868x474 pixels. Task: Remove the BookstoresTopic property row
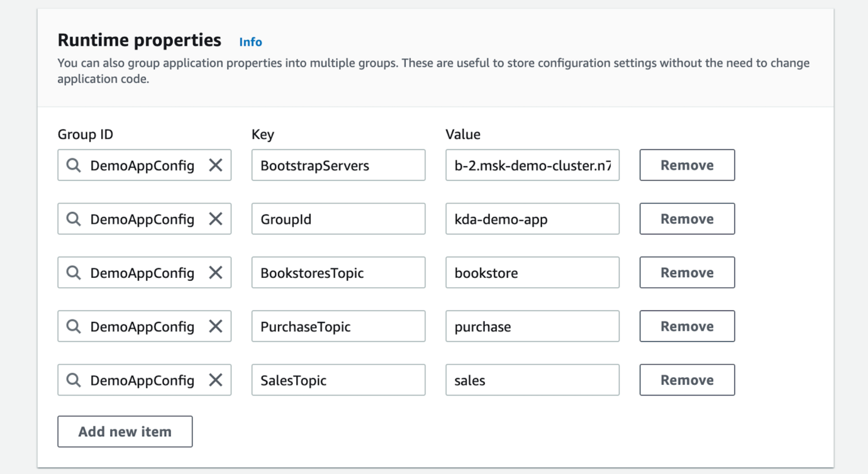coord(687,272)
